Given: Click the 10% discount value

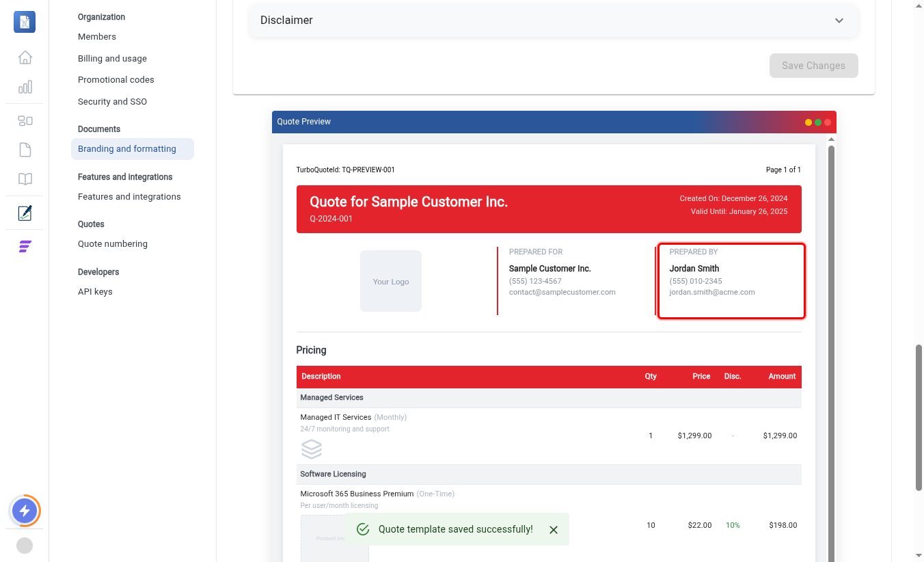Looking at the screenshot, I should 733,525.
